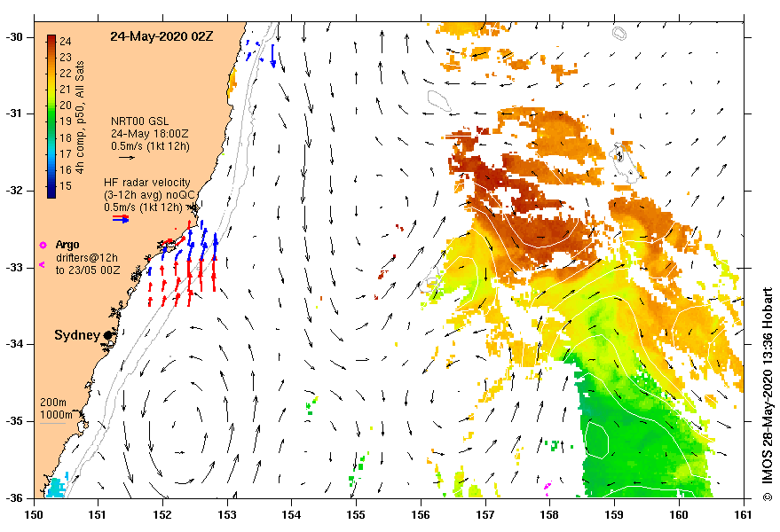Click the latitude axis label -35
The height and width of the screenshot is (532, 780).
coord(13,421)
